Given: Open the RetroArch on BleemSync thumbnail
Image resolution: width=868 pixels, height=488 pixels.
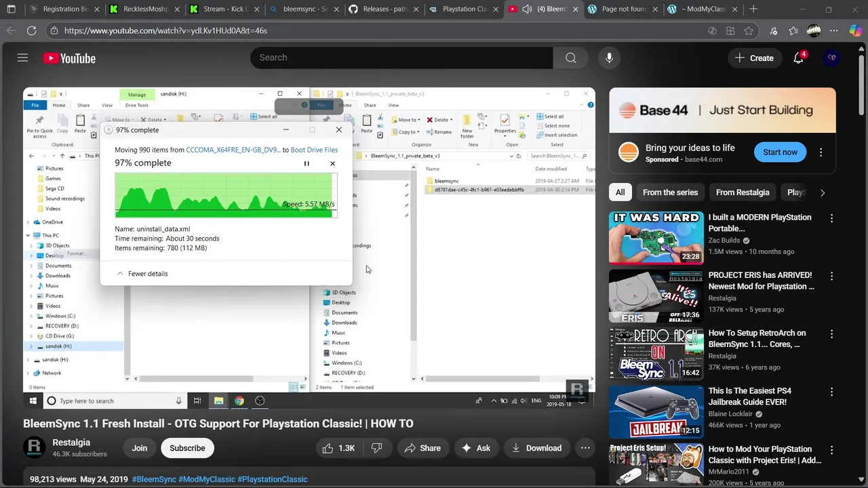Looking at the screenshot, I should [656, 354].
